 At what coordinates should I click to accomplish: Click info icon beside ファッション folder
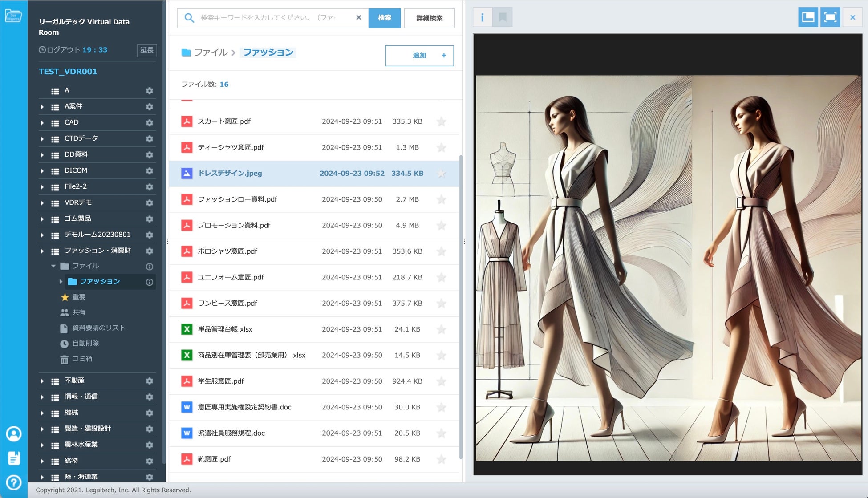(x=150, y=282)
